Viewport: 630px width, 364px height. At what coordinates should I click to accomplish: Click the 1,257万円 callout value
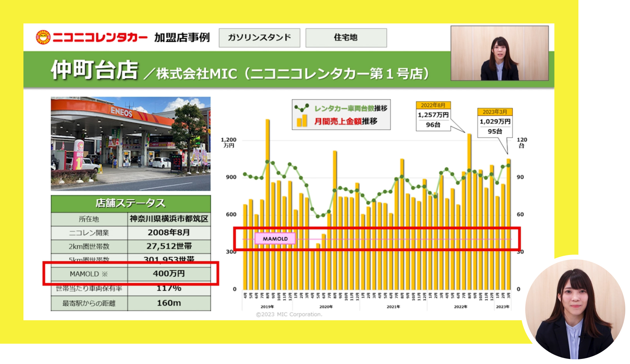point(433,115)
